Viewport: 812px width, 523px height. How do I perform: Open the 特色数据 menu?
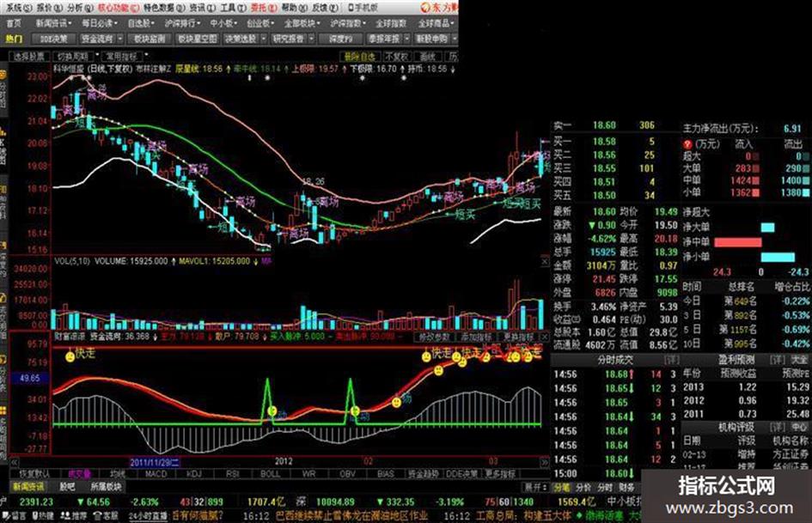pyautogui.click(x=163, y=8)
